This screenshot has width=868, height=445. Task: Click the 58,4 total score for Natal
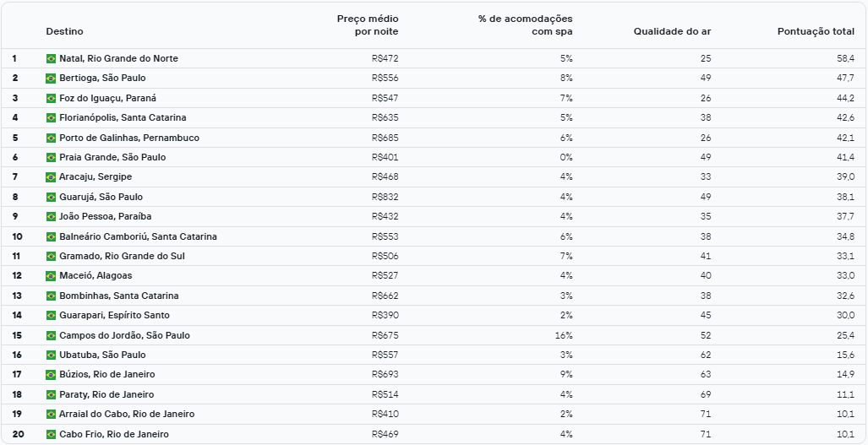pos(843,58)
